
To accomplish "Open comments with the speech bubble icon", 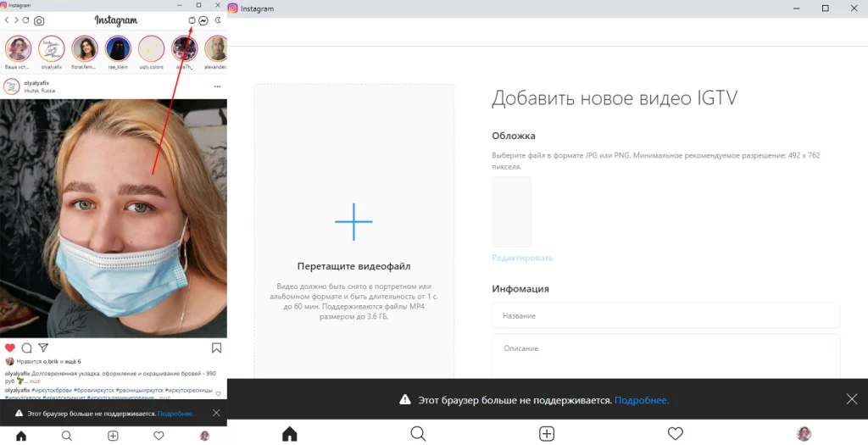I will click(26, 348).
